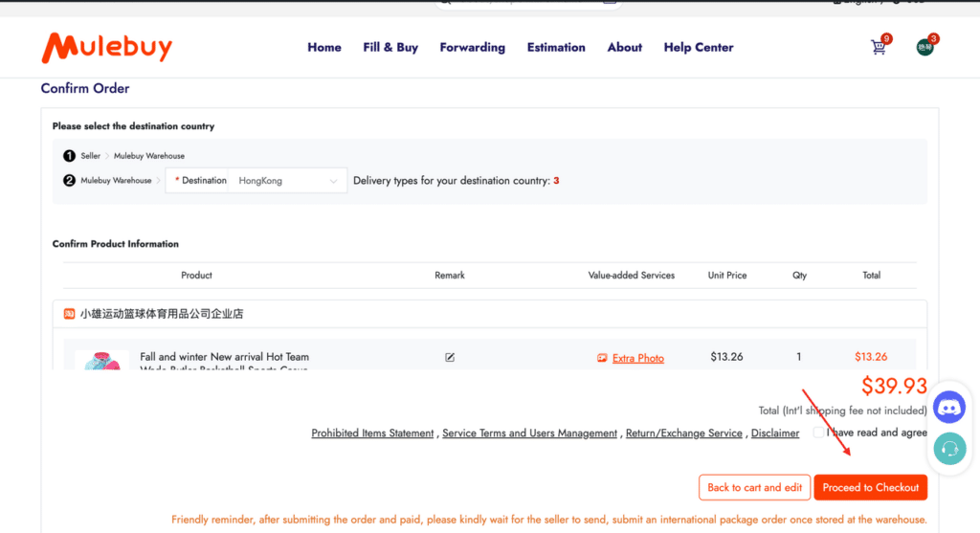The height and width of the screenshot is (533, 980).
Task: Check the "I have read and agree" box
Action: point(818,433)
